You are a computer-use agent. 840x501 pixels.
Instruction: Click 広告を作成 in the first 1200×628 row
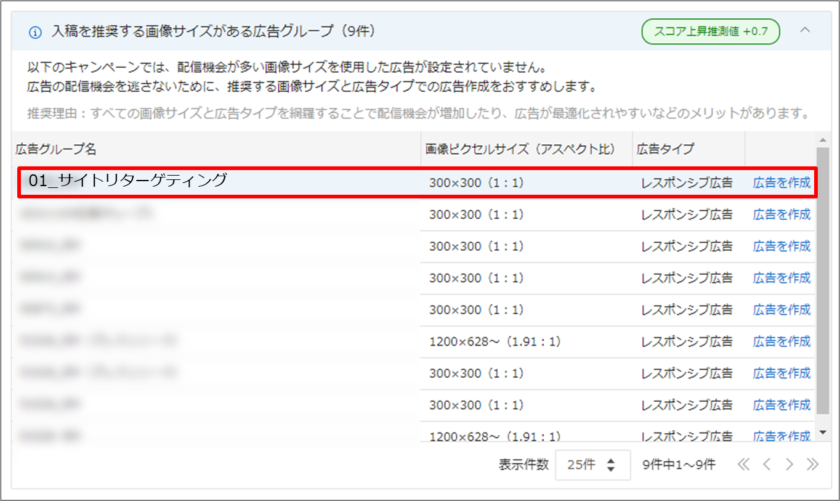pyautogui.click(x=781, y=342)
